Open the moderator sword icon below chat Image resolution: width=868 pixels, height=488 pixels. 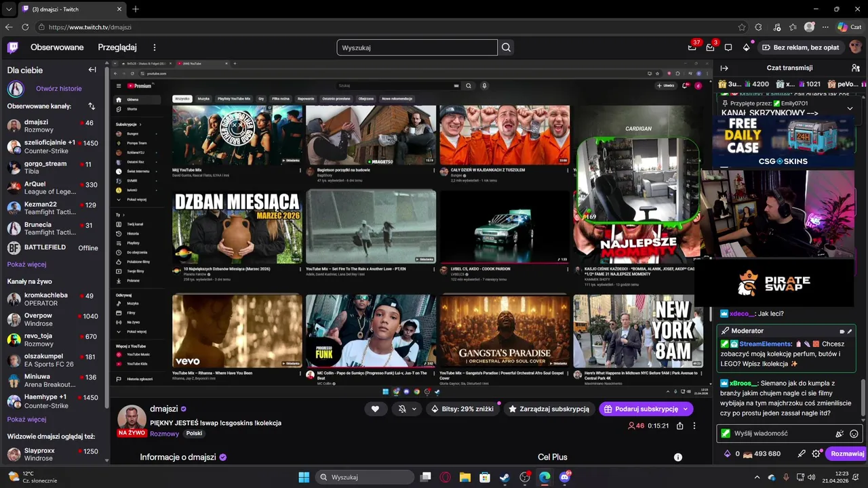coord(802,454)
